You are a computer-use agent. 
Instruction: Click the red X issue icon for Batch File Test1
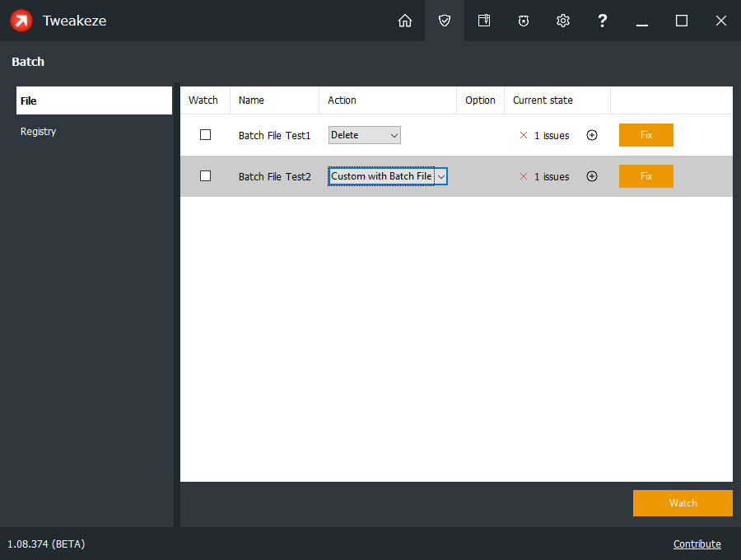[x=524, y=135]
